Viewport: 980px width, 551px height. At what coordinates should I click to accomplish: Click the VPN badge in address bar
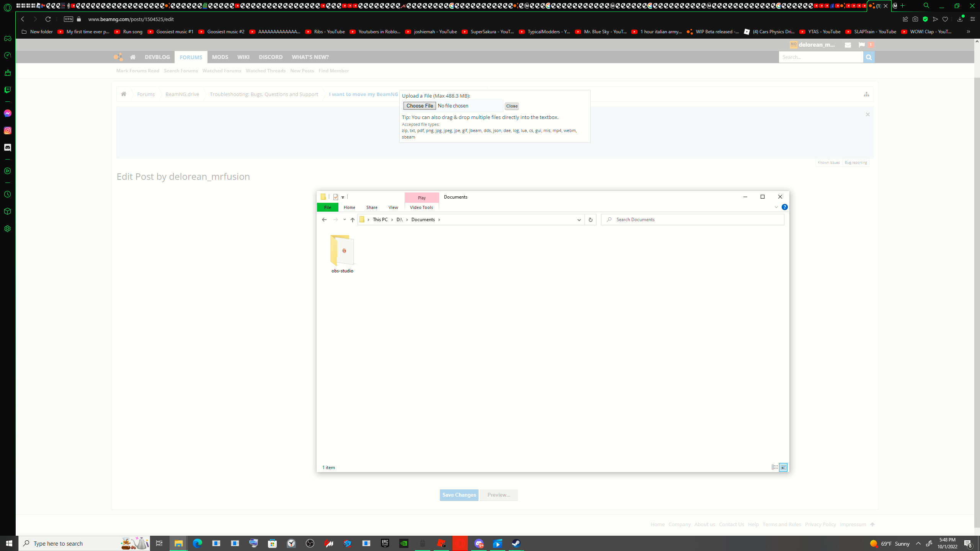(69, 19)
